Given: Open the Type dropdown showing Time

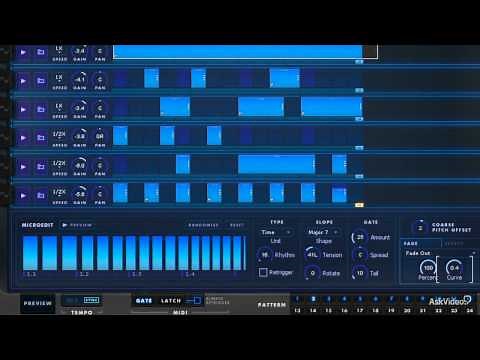Looking at the screenshot, I should click(x=276, y=232).
